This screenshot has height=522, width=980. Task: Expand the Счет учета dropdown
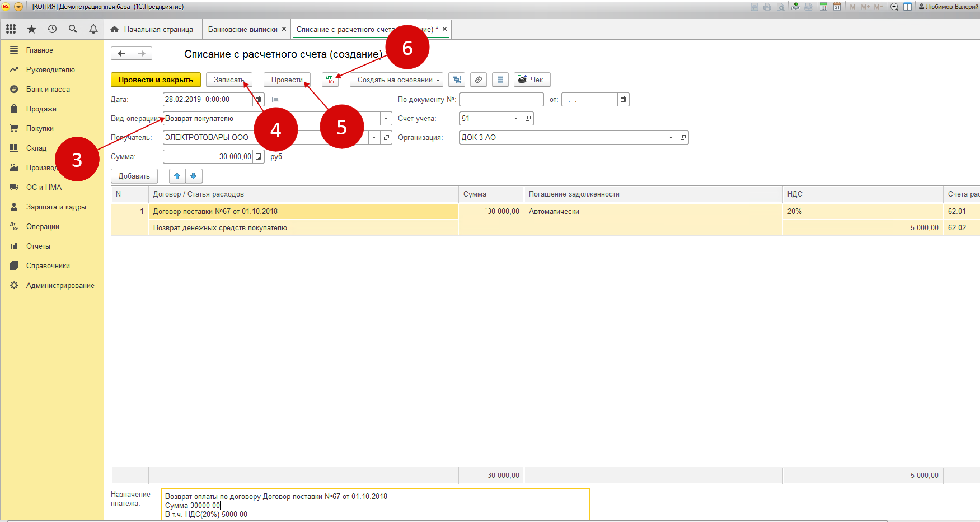515,119
